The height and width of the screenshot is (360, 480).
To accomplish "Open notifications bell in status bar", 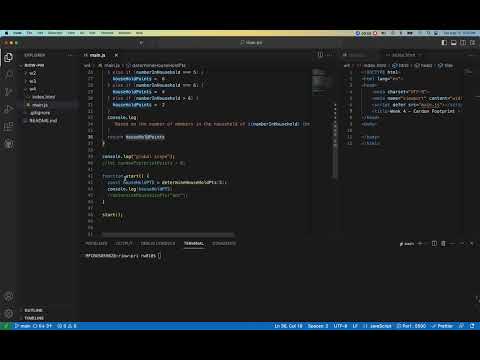I will click(x=472, y=326).
